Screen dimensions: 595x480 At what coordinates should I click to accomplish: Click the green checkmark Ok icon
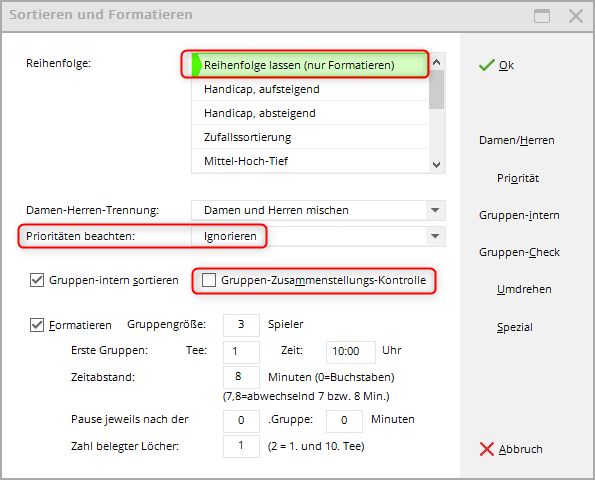pyautogui.click(x=486, y=65)
